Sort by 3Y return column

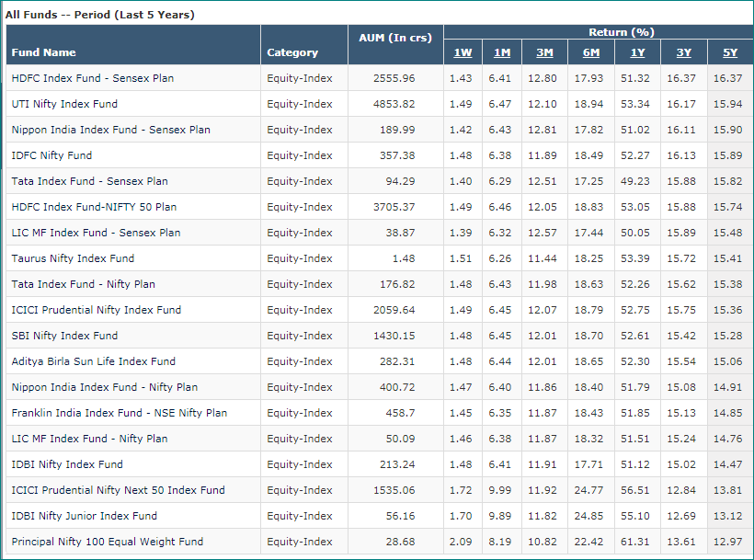684,52
